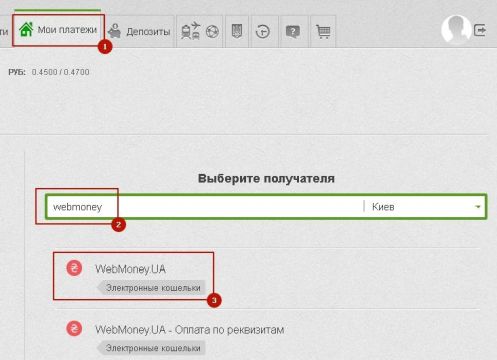
Task: Click the piggy bank deposits icon
Action: 115,31
